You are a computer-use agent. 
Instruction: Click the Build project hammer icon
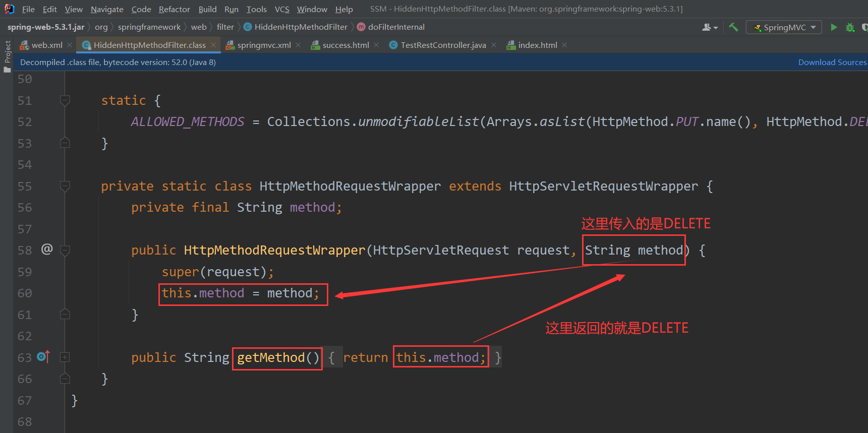pos(733,27)
